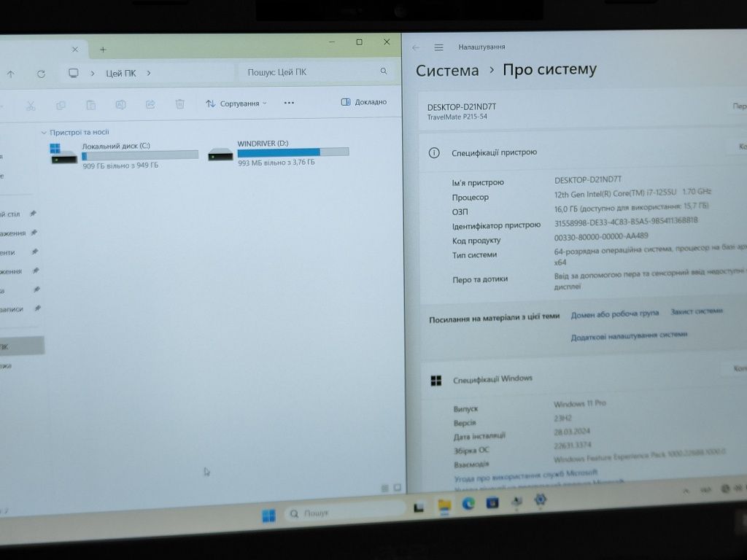The height and width of the screenshot is (560, 747).
Task: Select the 12th Gen Intel Core processor text
Action: coord(632,192)
